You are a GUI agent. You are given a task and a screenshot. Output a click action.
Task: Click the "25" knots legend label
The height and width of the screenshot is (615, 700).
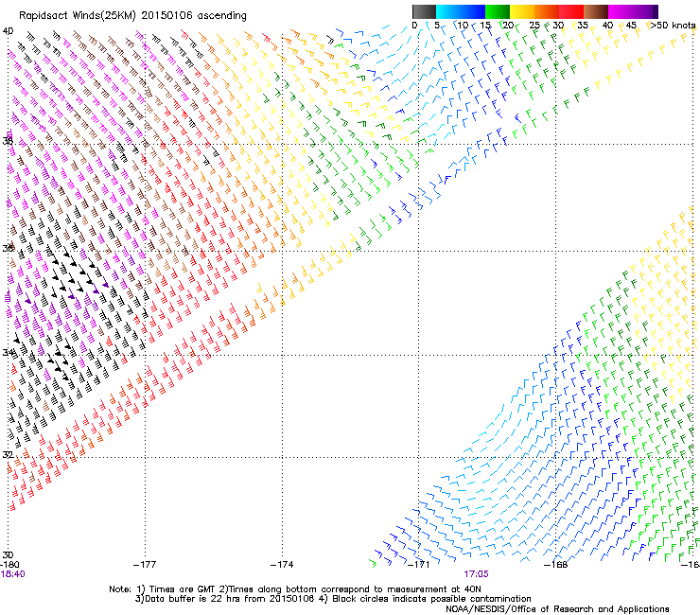coord(534,26)
